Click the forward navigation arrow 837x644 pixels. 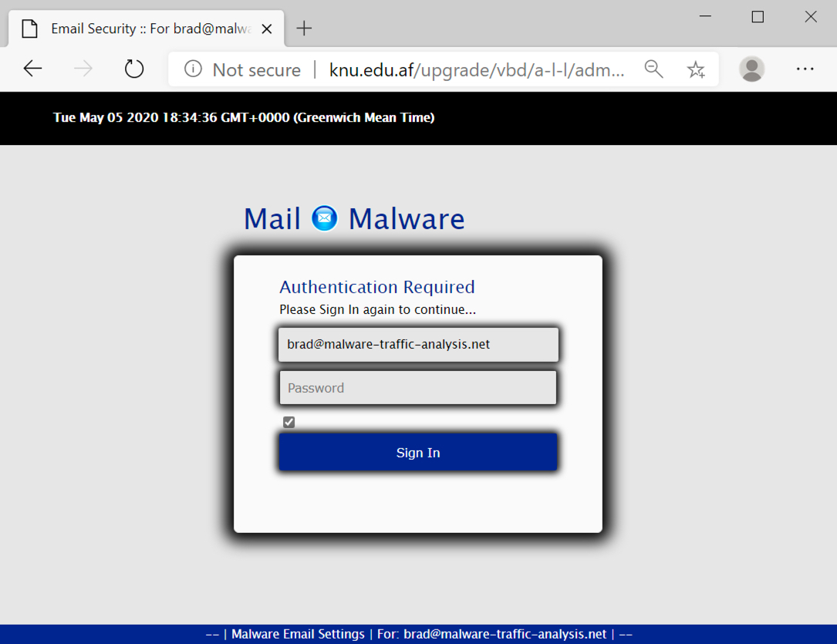pos(83,69)
